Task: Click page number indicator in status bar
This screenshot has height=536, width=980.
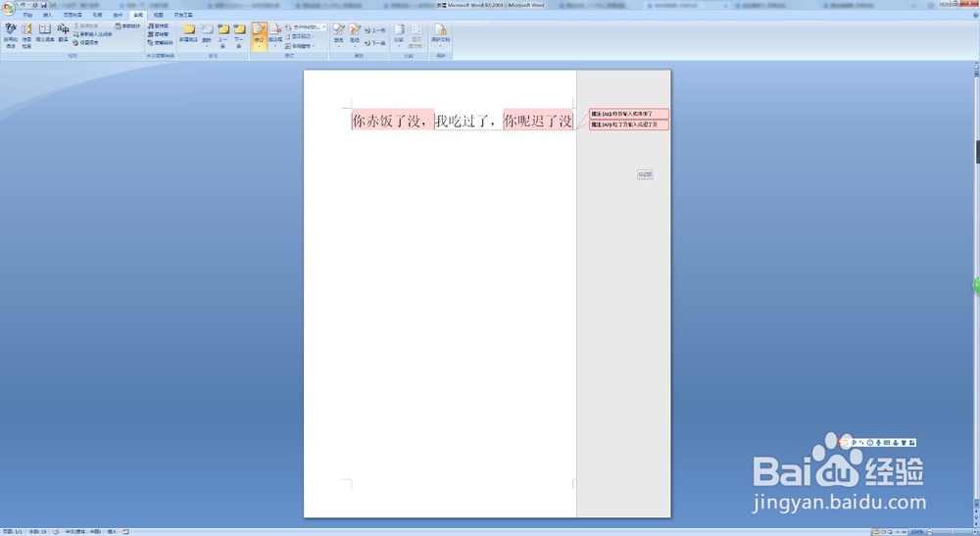Action: tap(13, 532)
